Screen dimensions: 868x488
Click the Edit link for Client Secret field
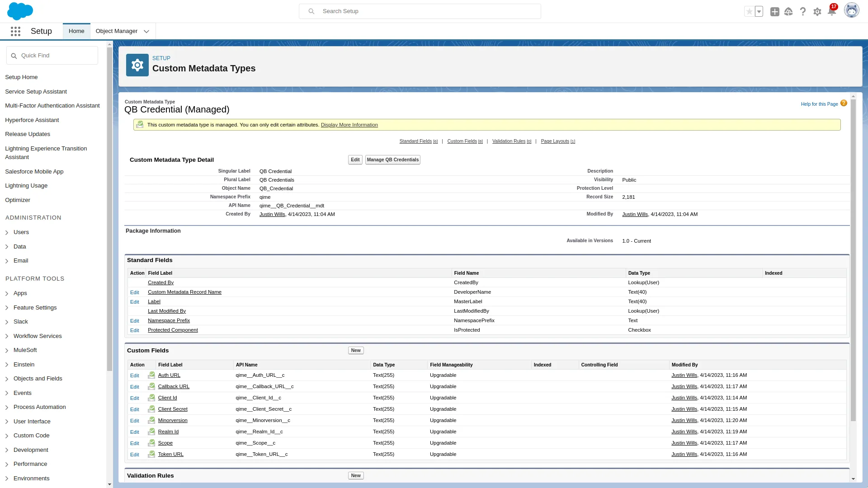(134, 409)
